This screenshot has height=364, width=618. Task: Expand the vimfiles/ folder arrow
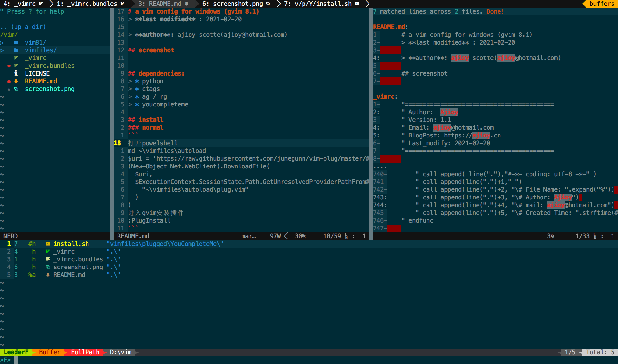pyautogui.click(x=2, y=50)
